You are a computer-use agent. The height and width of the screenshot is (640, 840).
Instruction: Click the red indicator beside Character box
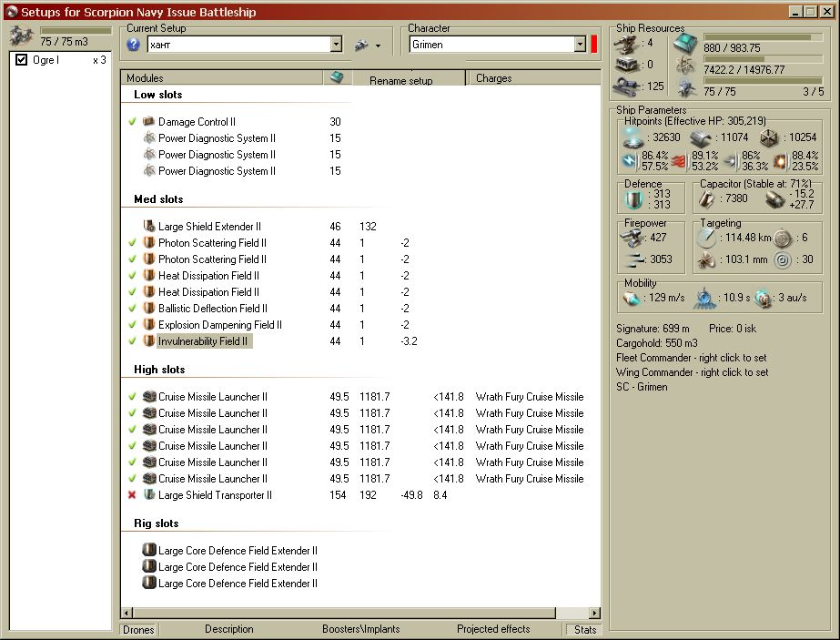[593, 45]
